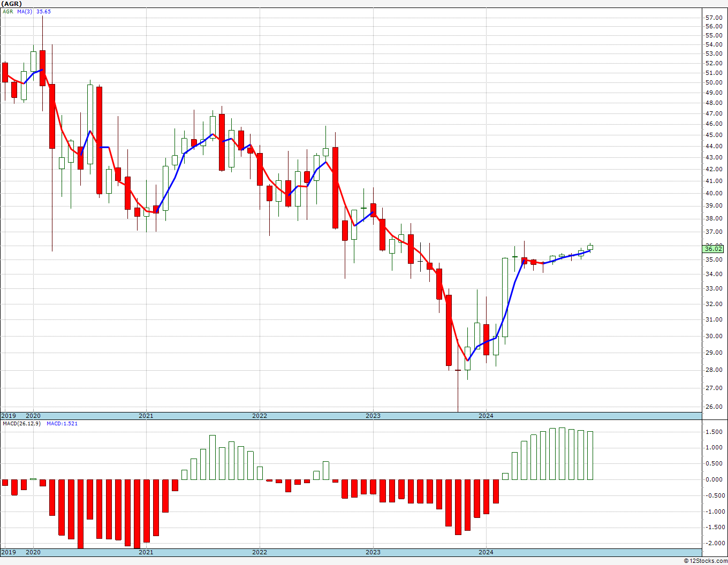Click the "MACD(26,12,9)" indicator label
Viewport: 728px width, 565px height.
coord(21,423)
